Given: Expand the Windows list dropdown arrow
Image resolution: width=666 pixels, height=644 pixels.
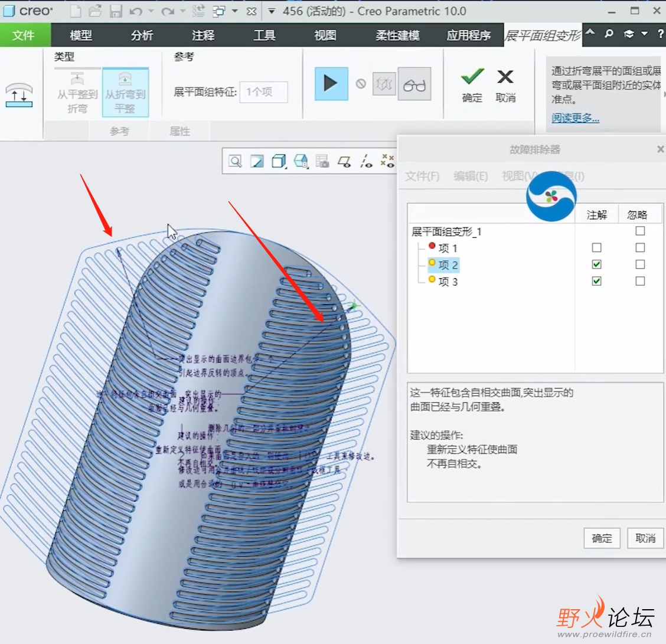Looking at the screenshot, I should [234, 11].
